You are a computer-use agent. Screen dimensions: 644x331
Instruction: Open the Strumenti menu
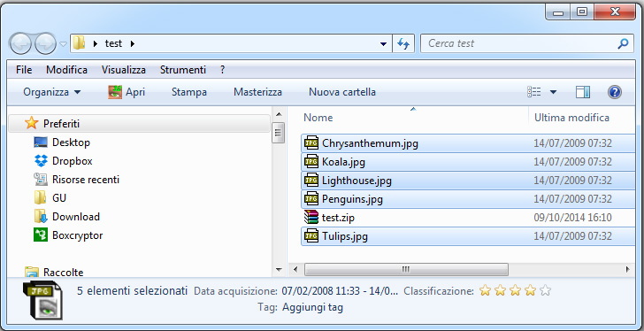183,70
